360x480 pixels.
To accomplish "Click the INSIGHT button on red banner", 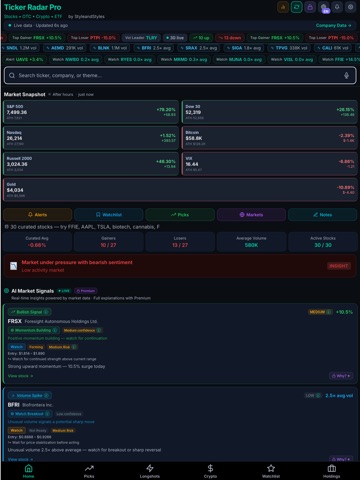I will coord(339,266).
